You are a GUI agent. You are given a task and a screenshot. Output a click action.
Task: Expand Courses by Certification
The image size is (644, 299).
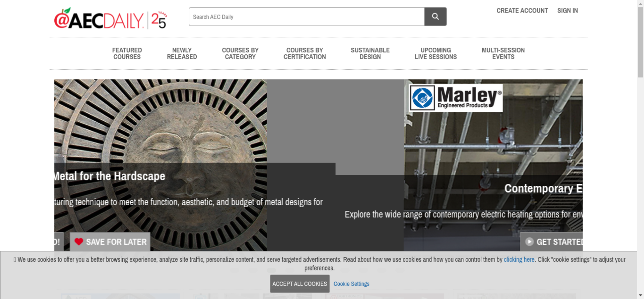(x=304, y=53)
